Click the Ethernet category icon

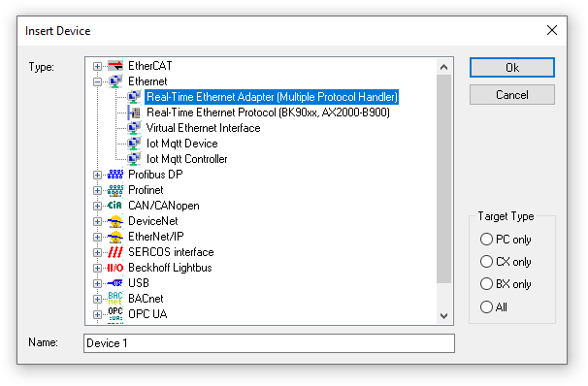click(x=115, y=81)
